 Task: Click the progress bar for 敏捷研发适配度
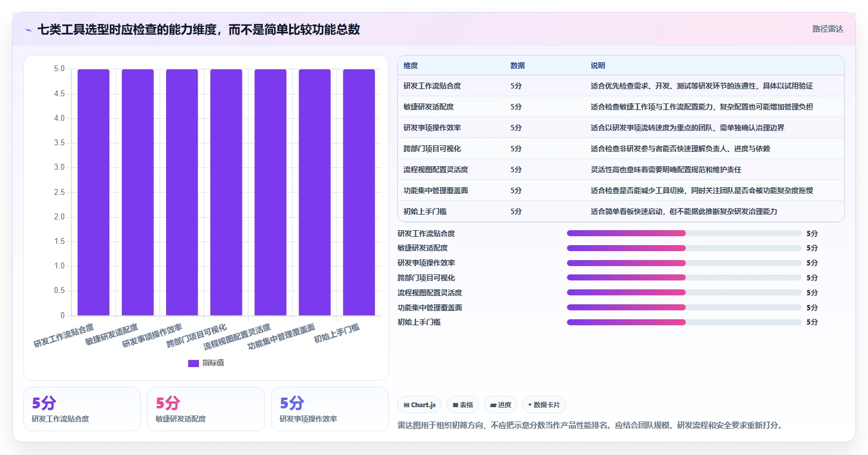pos(684,248)
